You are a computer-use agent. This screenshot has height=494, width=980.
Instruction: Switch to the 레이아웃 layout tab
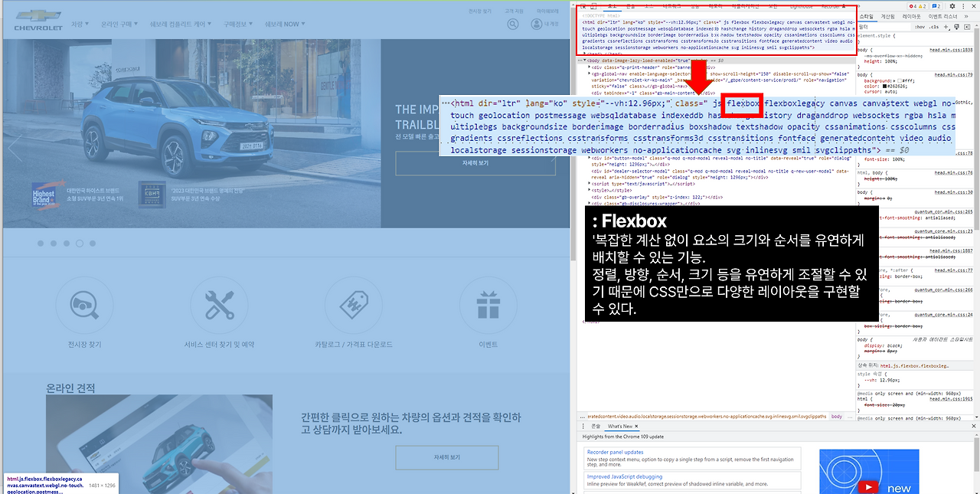[x=912, y=16]
